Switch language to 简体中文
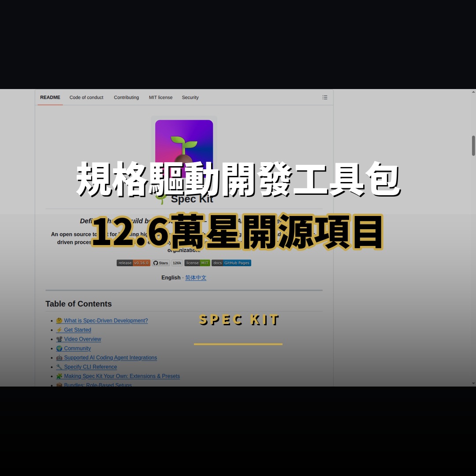The height and width of the screenshot is (476, 476). point(196,278)
